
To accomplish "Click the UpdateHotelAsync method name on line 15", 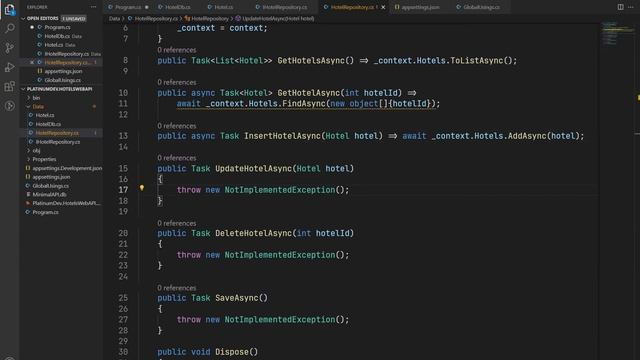I will click(253, 169).
